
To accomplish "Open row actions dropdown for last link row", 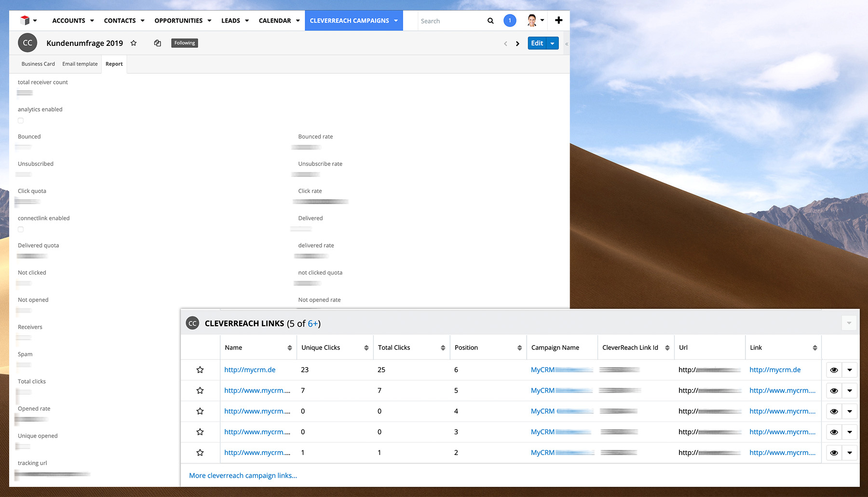I will [x=850, y=453].
